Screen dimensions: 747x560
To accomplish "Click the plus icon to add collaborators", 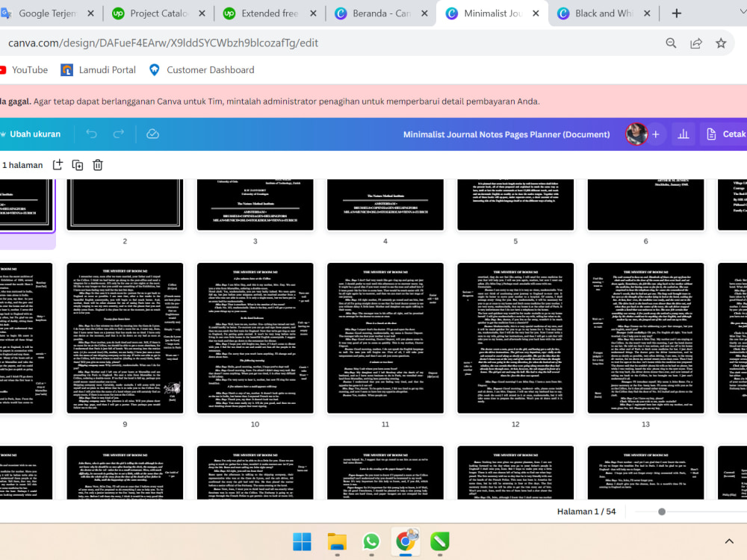I will click(x=656, y=134).
